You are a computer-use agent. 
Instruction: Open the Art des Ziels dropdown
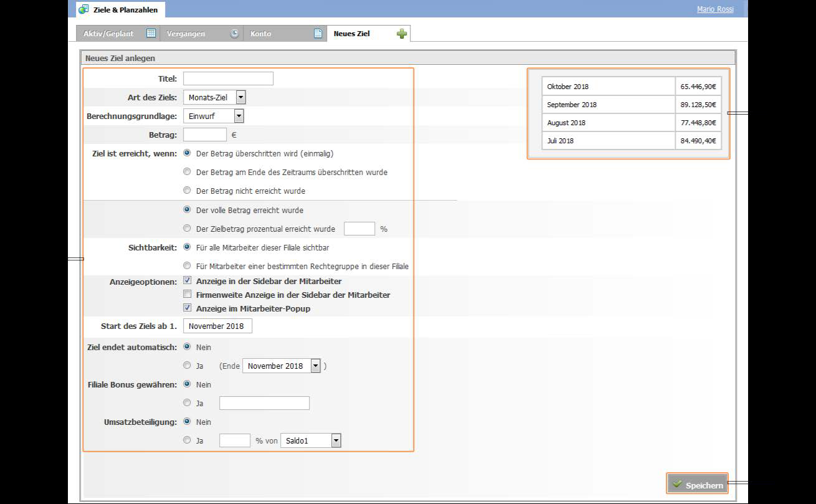214,97
